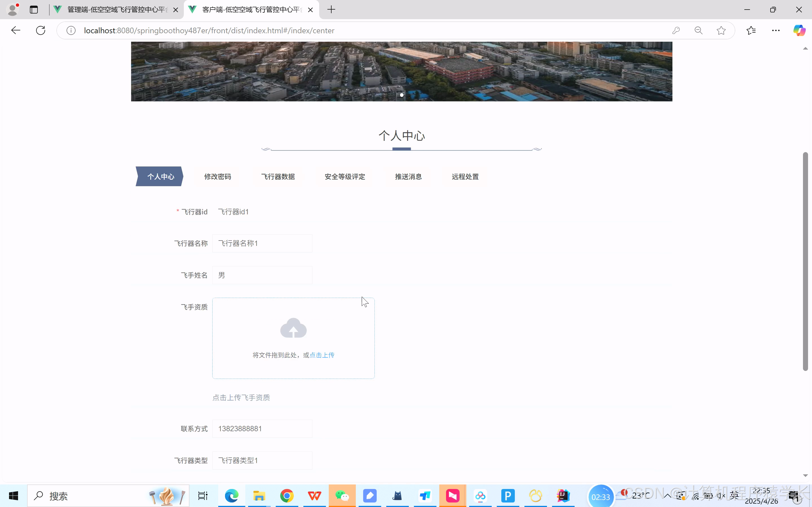Click the 点击上传 link

point(321,355)
